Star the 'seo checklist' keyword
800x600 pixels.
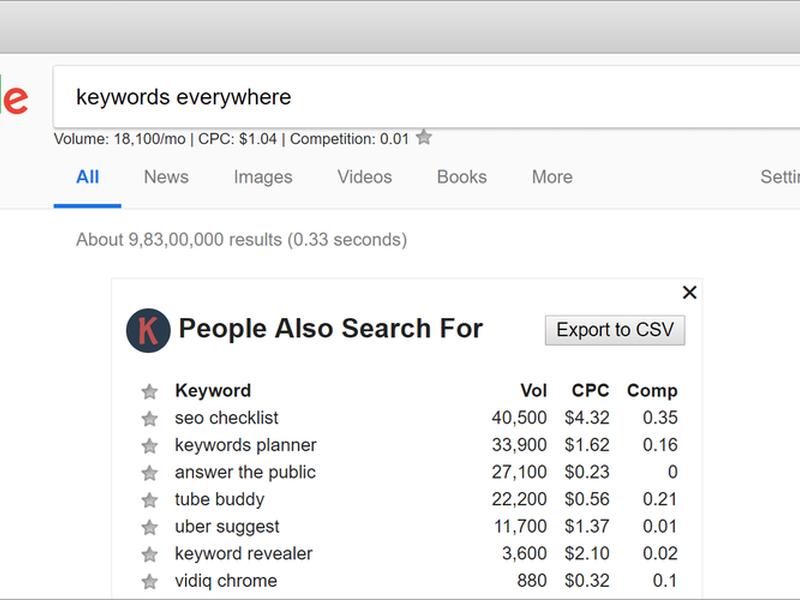pyautogui.click(x=149, y=418)
